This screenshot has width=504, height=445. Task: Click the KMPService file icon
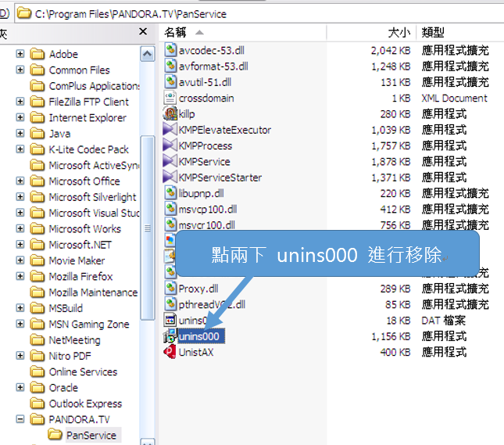pyautogui.click(x=170, y=161)
